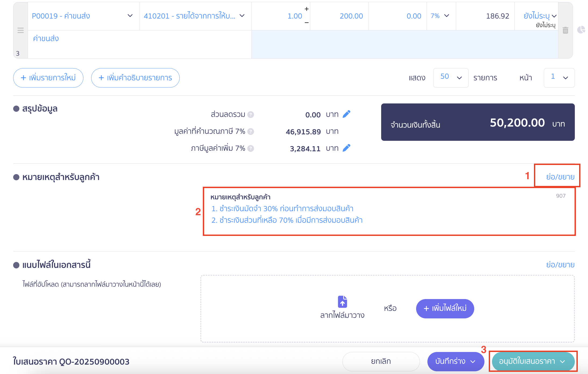Click the ค่าขนส่ง description field
The image size is (588, 374).
(x=140, y=44)
